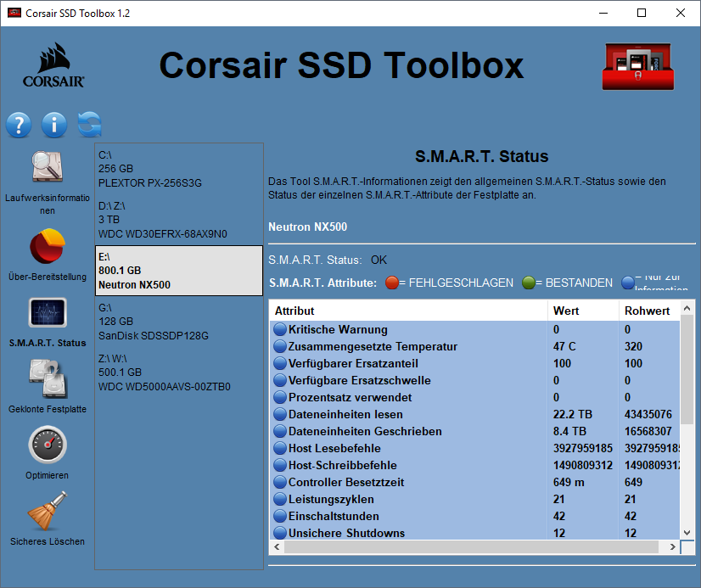Open the Sicheres Löschen broom icon

[x=48, y=510]
